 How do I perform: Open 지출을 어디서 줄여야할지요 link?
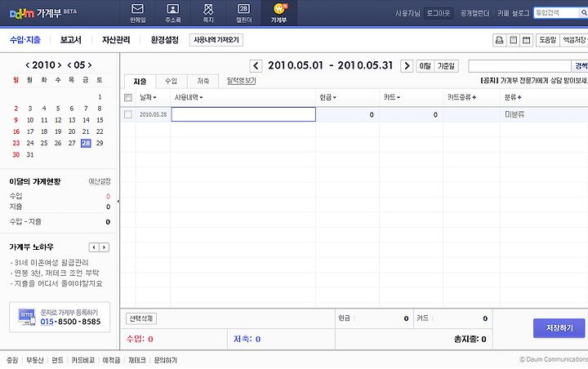pos(58,283)
